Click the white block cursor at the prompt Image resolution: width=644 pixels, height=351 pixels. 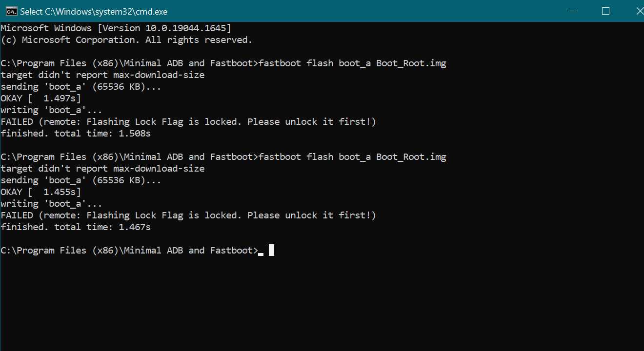tap(271, 250)
